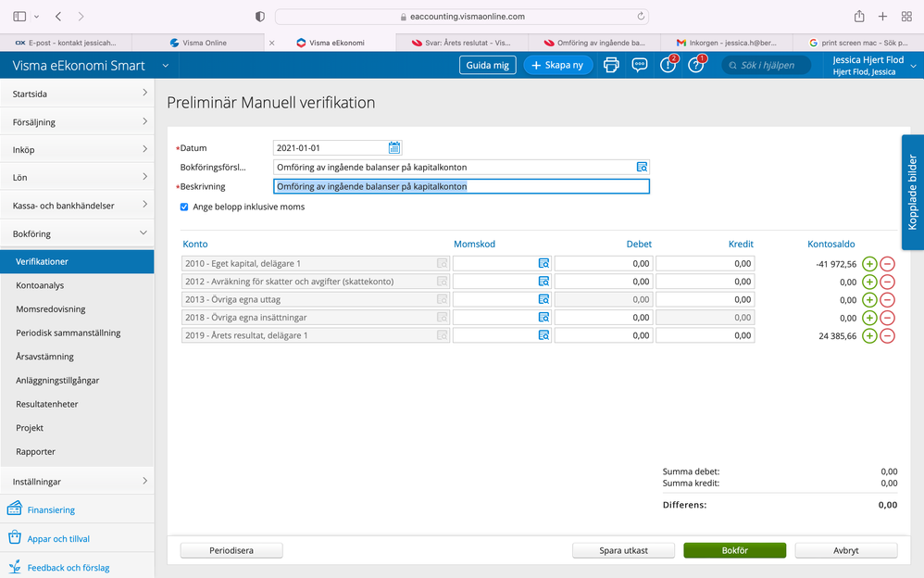Expand the Försäljning sidebar section
The image size is (924, 578).
point(77,122)
